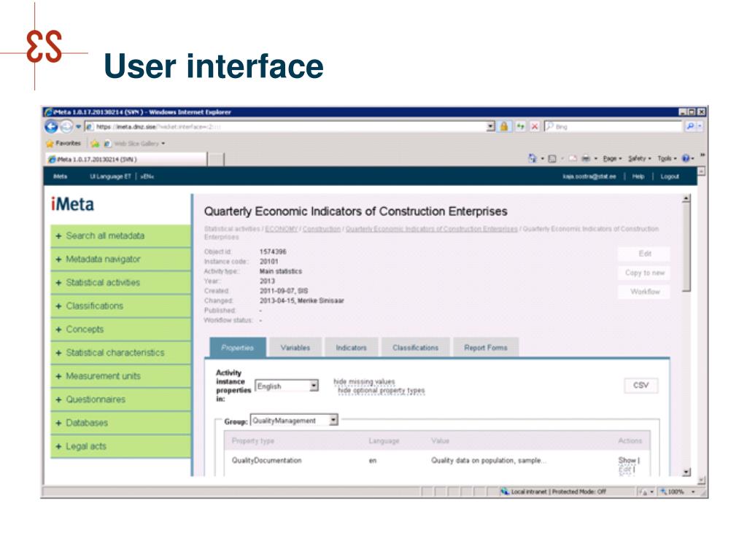This screenshot has height=560, width=747.
Task: Open the 100% zoom level dropdown arrow
Action: [x=693, y=491]
